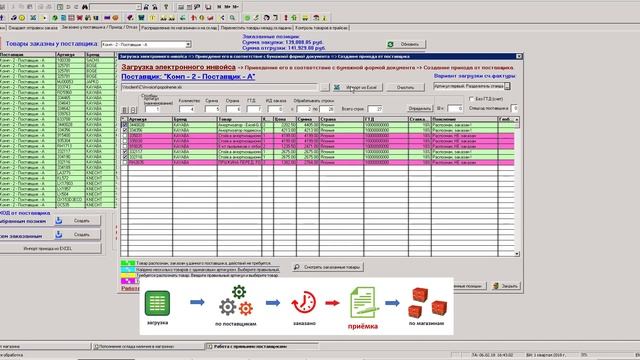This screenshot has width=640, height=360.
Task: Click the yellow legend color swatch
Action: [128, 276]
